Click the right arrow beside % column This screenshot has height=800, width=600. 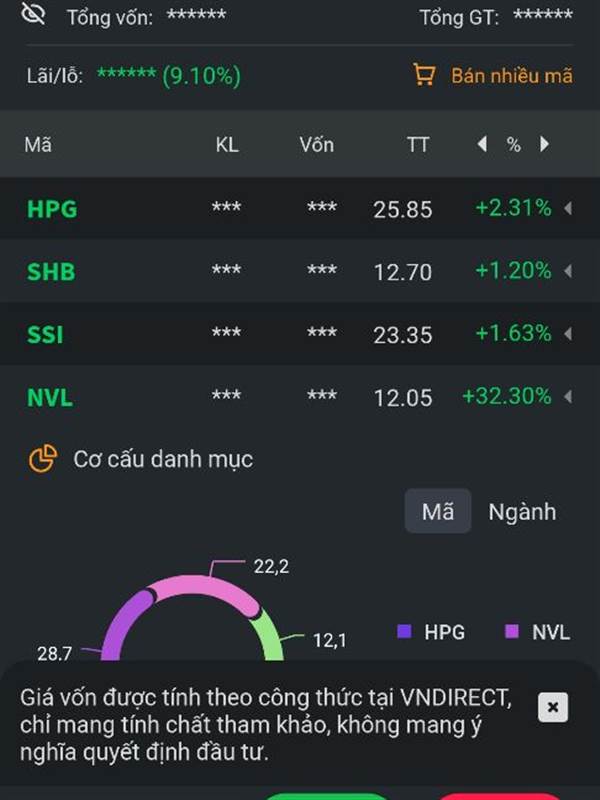click(x=544, y=144)
